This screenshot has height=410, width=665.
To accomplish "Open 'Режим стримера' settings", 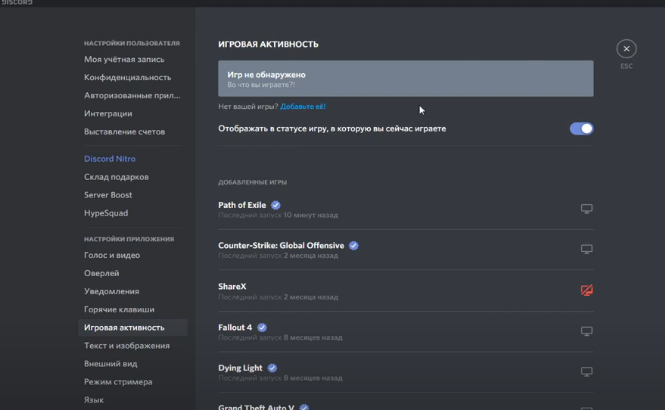I will [118, 382].
